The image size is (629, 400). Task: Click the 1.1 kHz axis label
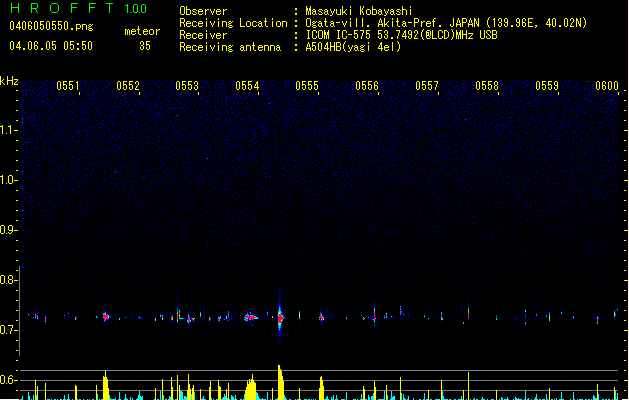(8, 130)
